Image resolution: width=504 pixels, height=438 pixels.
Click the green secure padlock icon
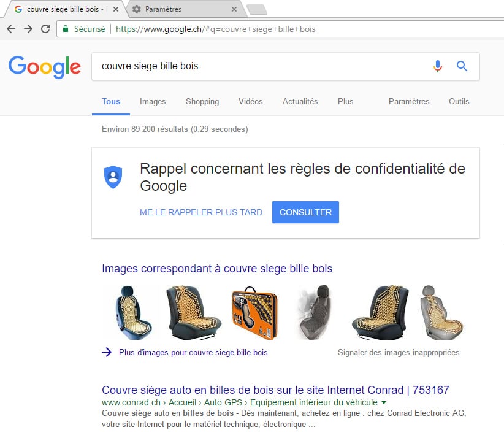66,29
